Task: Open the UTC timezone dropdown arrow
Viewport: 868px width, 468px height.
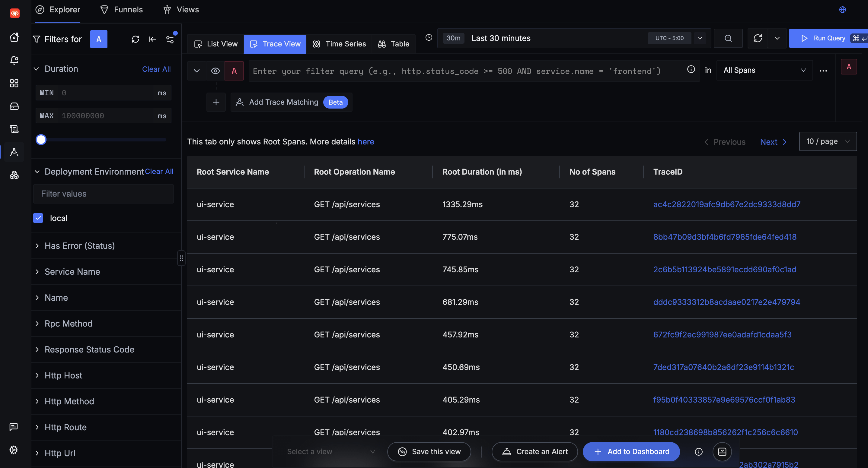Action: 700,38
